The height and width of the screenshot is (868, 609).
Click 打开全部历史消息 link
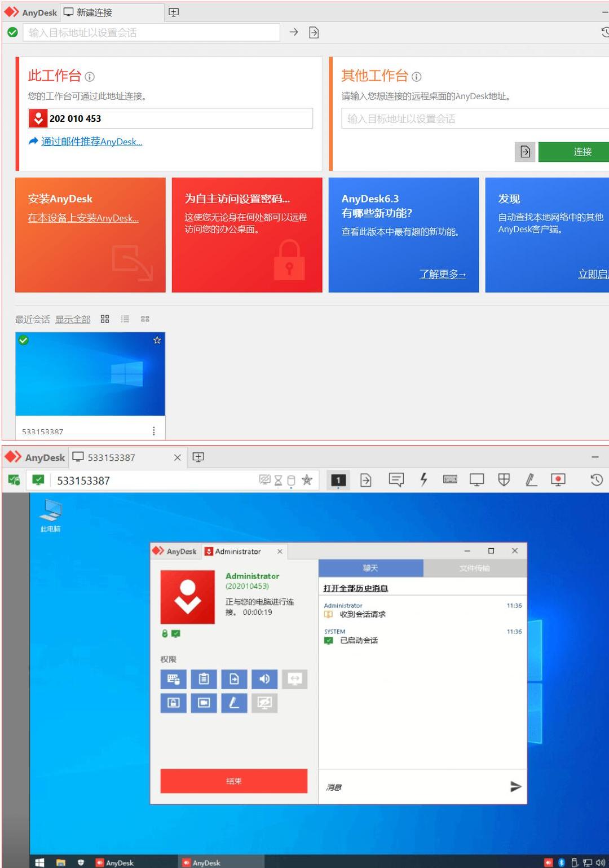pos(356,588)
